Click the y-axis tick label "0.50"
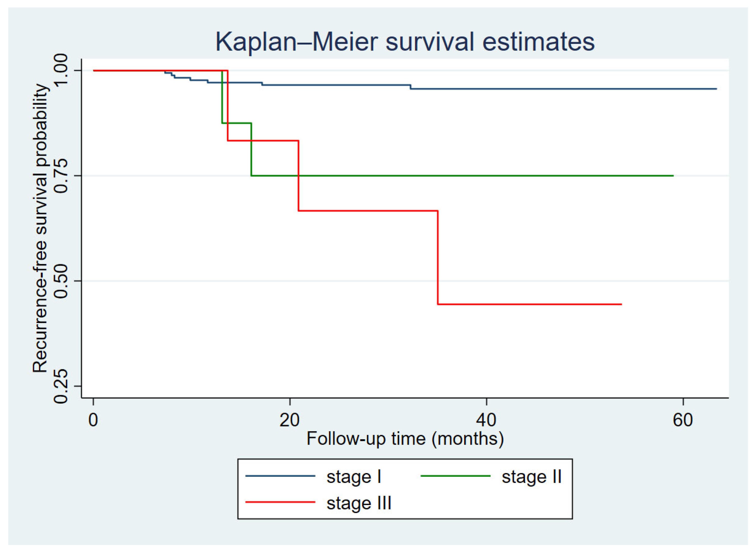Screen dimensions: 756x553 coord(61,281)
